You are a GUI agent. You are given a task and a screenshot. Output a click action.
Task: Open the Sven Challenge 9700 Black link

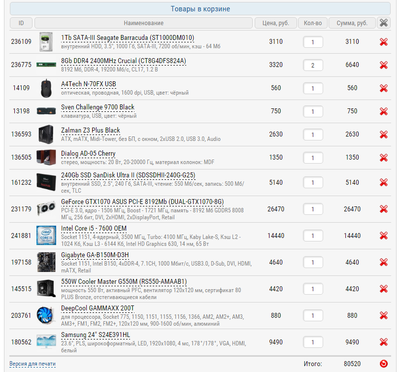[98, 107]
